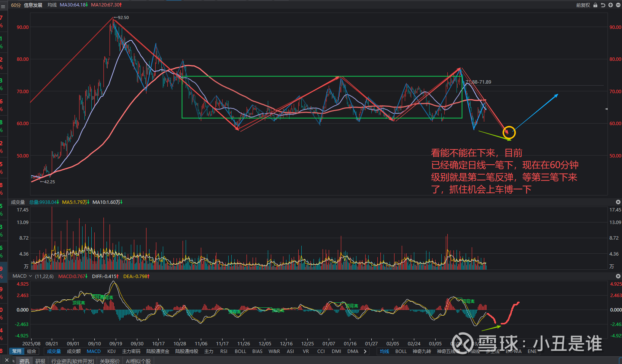Zoom in with the plus circle icon
The width and height of the screenshot is (622, 364).
[x=611, y=5]
